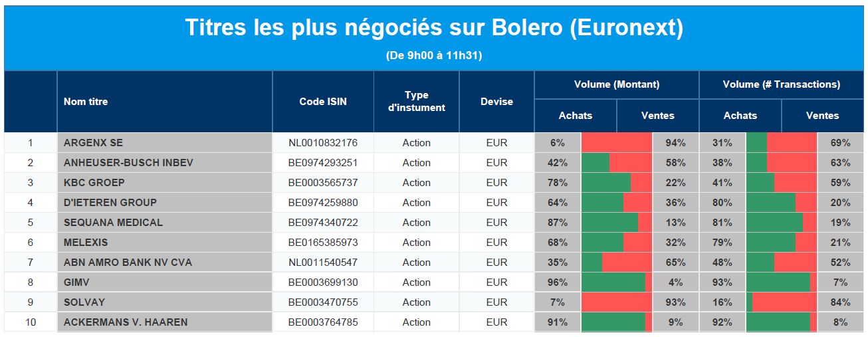Image resolution: width=868 pixels, height=337 pixels.
Task: Click GIMV's ISIN code BE0003699130
Action: [323, 282]
